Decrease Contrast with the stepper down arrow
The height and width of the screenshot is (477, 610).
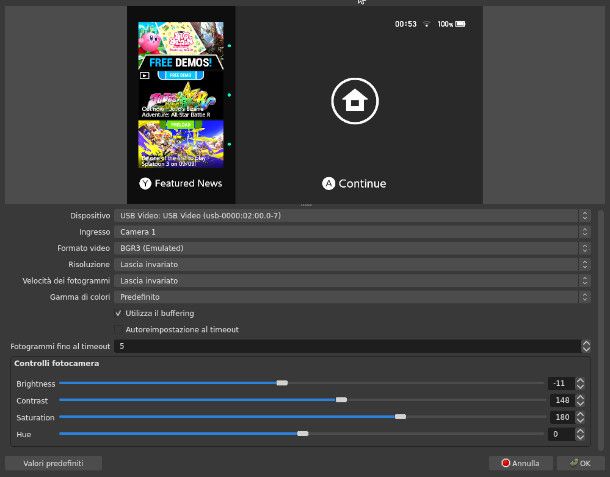click(x=580, y=403)
